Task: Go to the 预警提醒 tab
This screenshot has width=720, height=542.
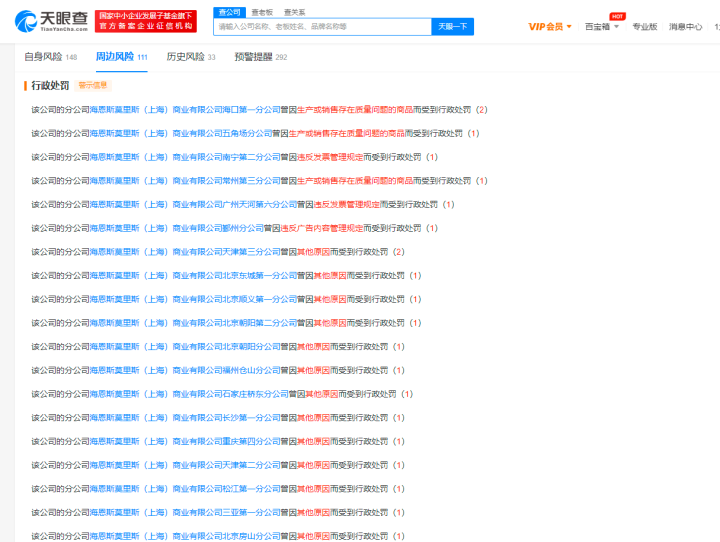Action: tap(261, 57)
